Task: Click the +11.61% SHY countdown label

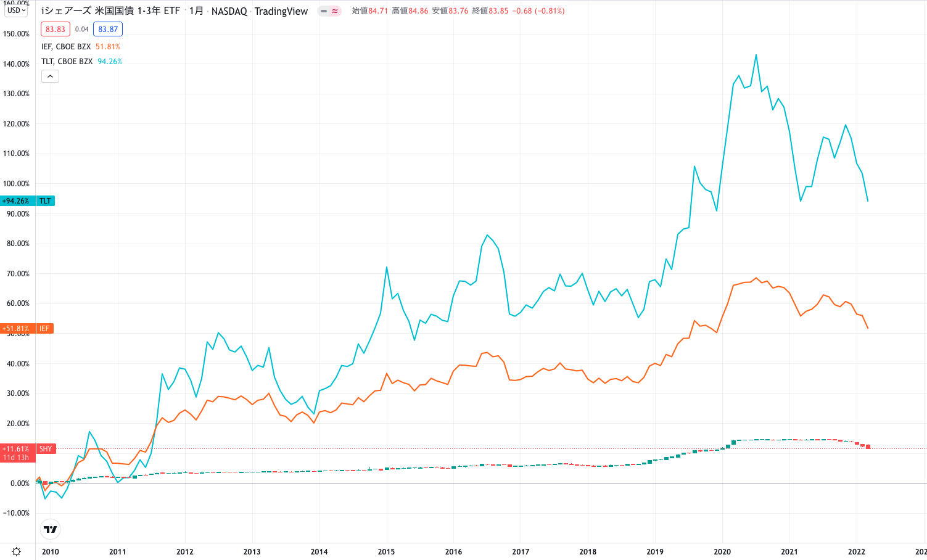Action: pos(18,453)
